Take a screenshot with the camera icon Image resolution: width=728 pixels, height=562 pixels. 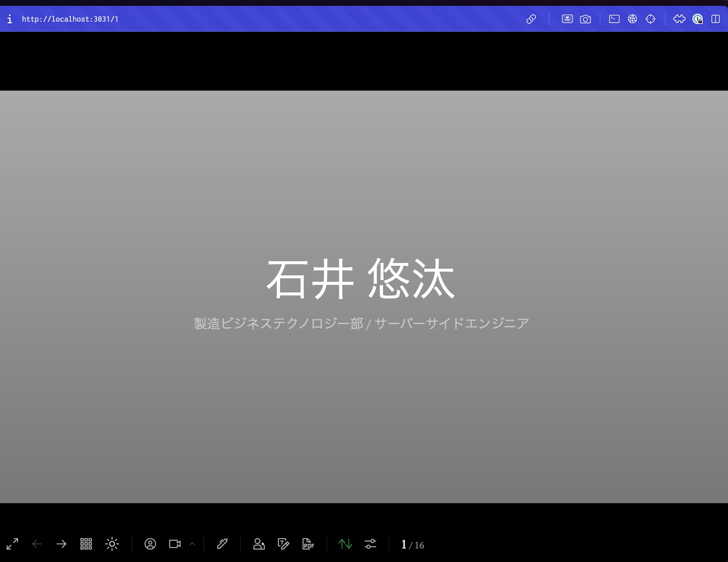click(585, 19)
